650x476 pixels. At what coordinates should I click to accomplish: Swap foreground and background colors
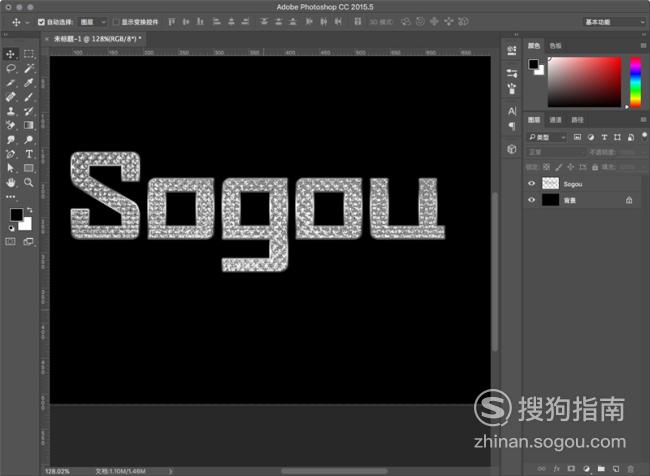click(29, 210)
